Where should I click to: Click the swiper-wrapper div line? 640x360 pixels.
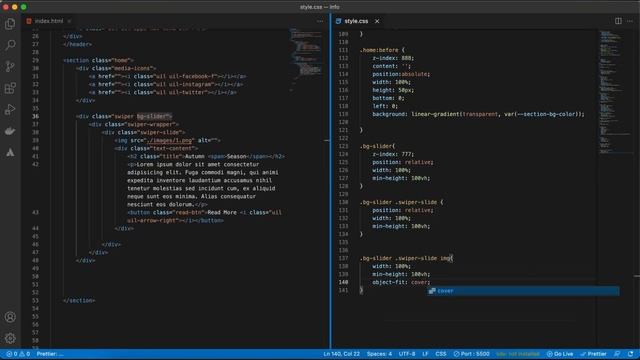[x=133, y=124]
